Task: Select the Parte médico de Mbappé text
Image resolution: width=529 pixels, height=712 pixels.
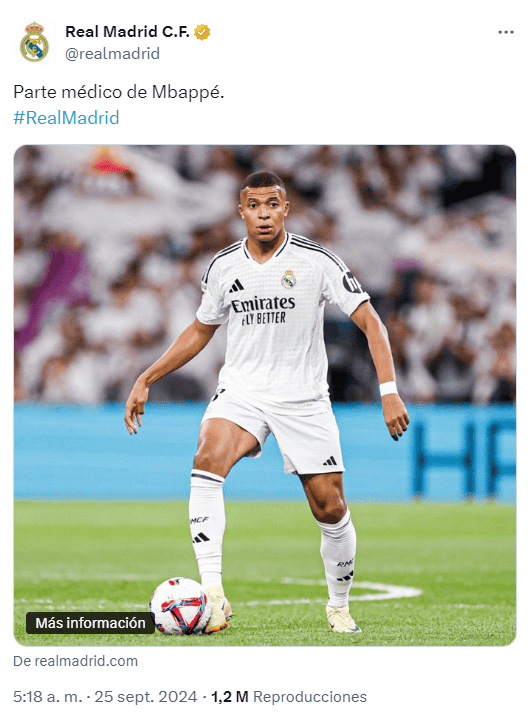Action: click(119, 92)
